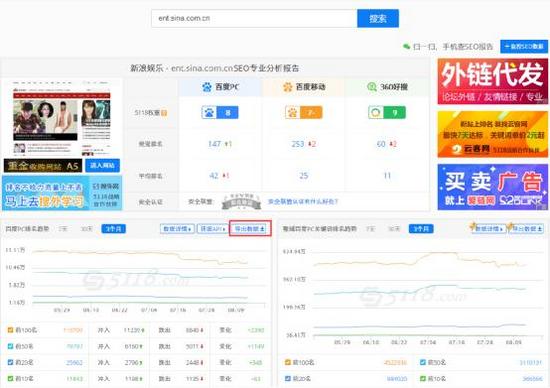Click the 360 weight badge 9
Image resolution: width=550 pixels, height=388 pixels.
(387, 113)
